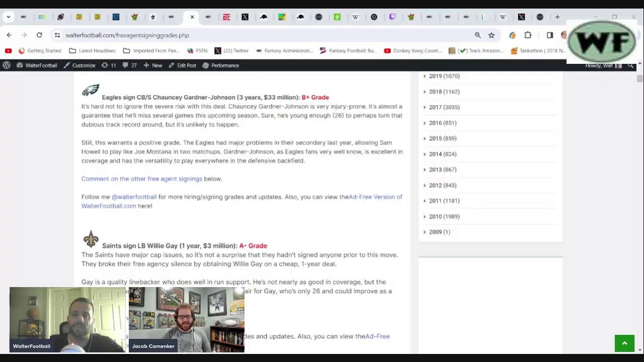The image size is (644, 362).
Task: Toggle the browser side panel
Action: point(550,35)
